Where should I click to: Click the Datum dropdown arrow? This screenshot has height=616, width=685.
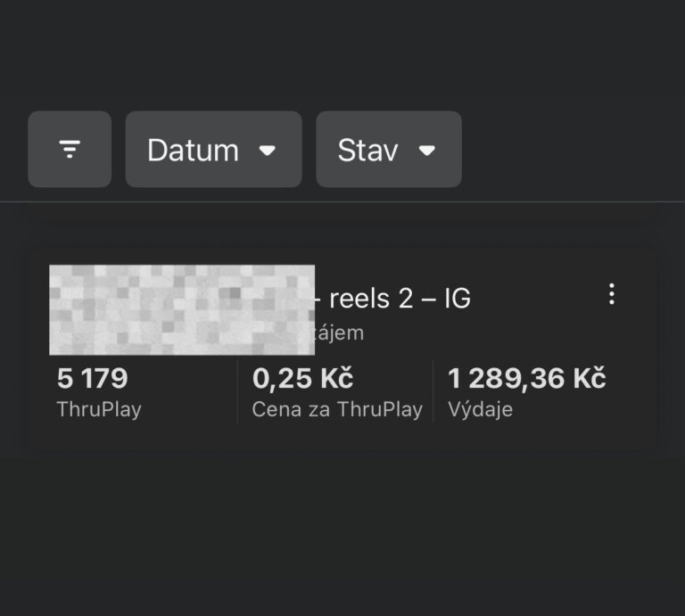267,150
